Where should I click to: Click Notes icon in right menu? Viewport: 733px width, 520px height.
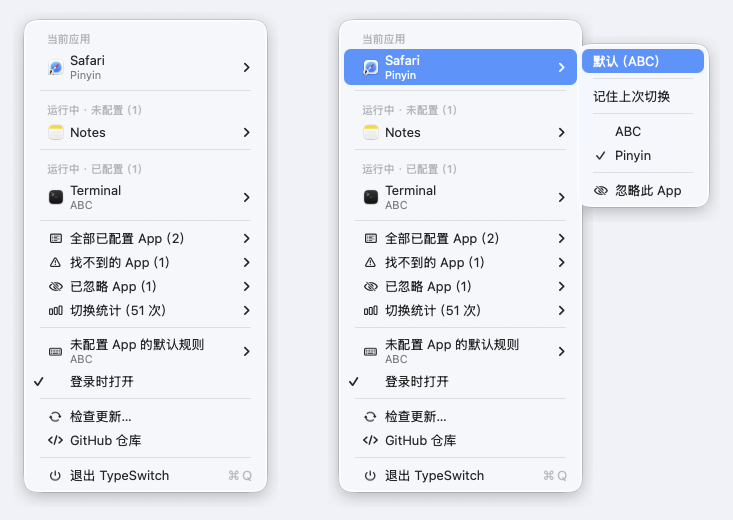coord(371,132)
